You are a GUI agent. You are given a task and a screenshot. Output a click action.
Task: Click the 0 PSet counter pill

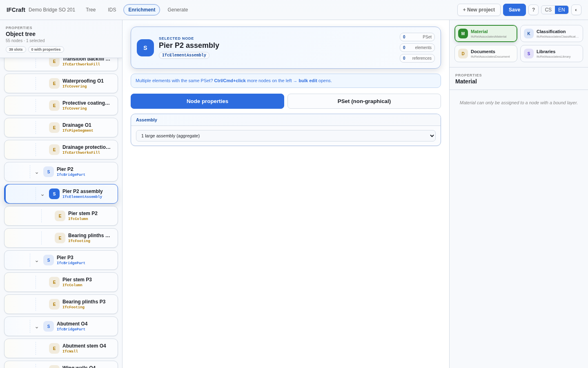coord(417,37)
